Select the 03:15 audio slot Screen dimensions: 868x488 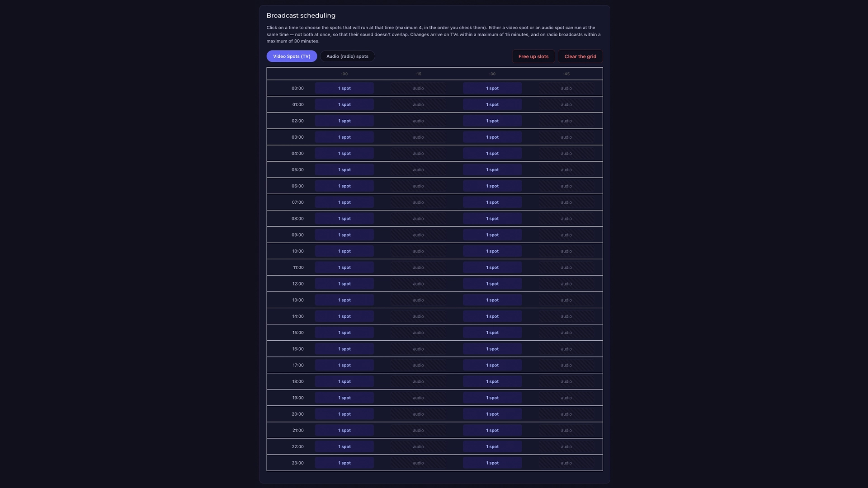[x=418, y=137]
